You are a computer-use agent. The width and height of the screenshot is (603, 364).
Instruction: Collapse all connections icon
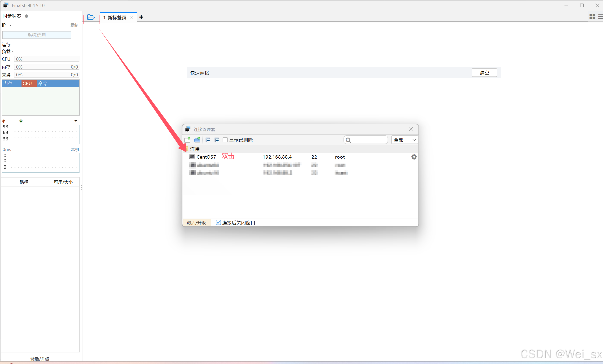tap(208, 140)
